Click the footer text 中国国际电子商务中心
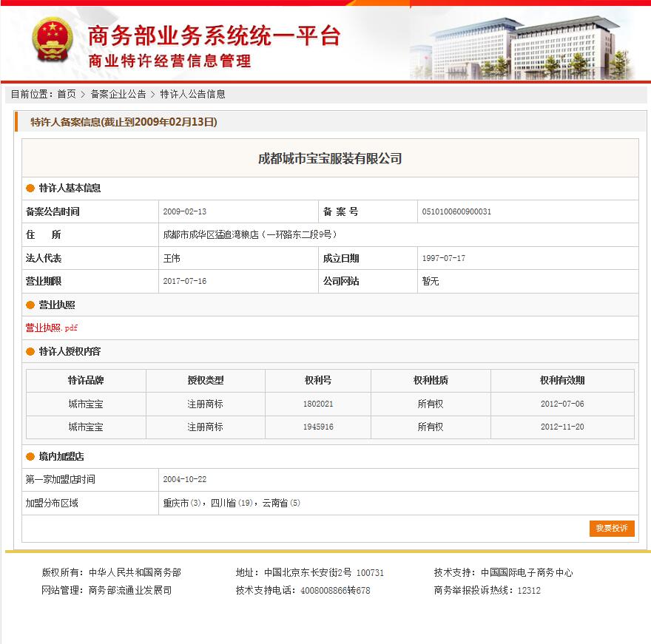The width and height of the screenshot is (651, 644). pyautogui.click(x=527, y=572)
